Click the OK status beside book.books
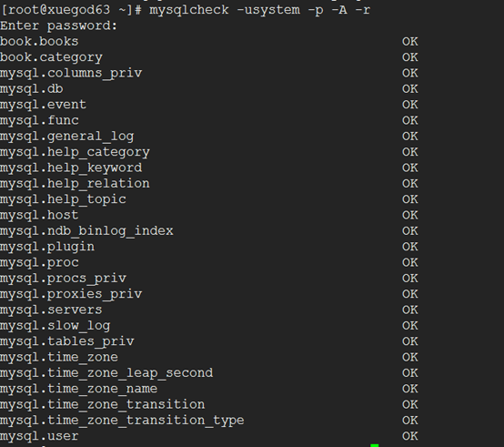 pos(409,42)
